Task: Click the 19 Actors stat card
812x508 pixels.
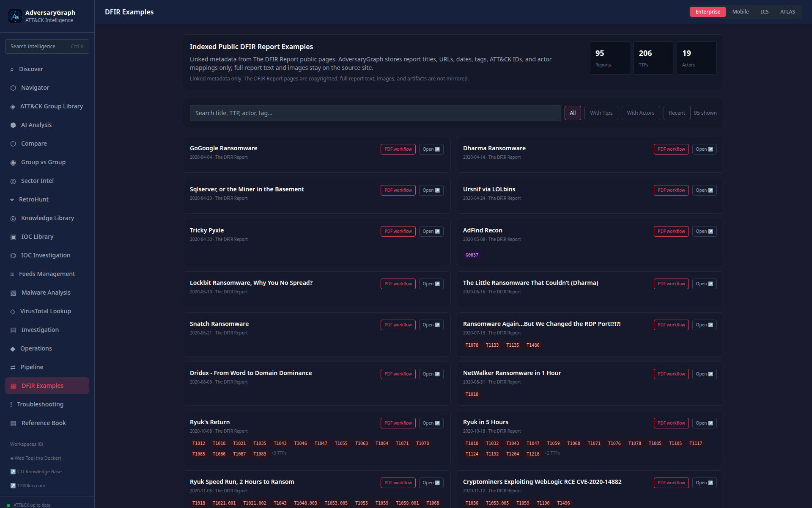Action: pyautogui.click(x=697, y=58)
